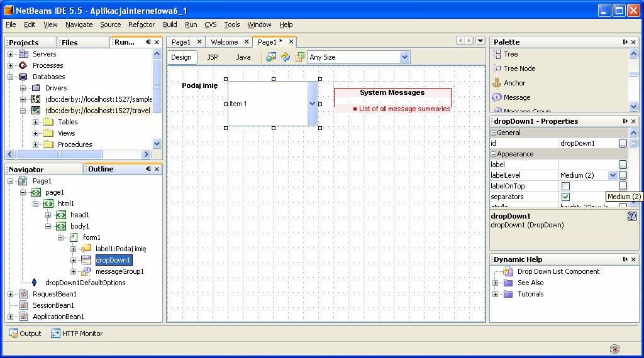Click the Show Virtual Forms toolbar icon
644x358 pixels.
pyautogui.click(x=300, y=57)
